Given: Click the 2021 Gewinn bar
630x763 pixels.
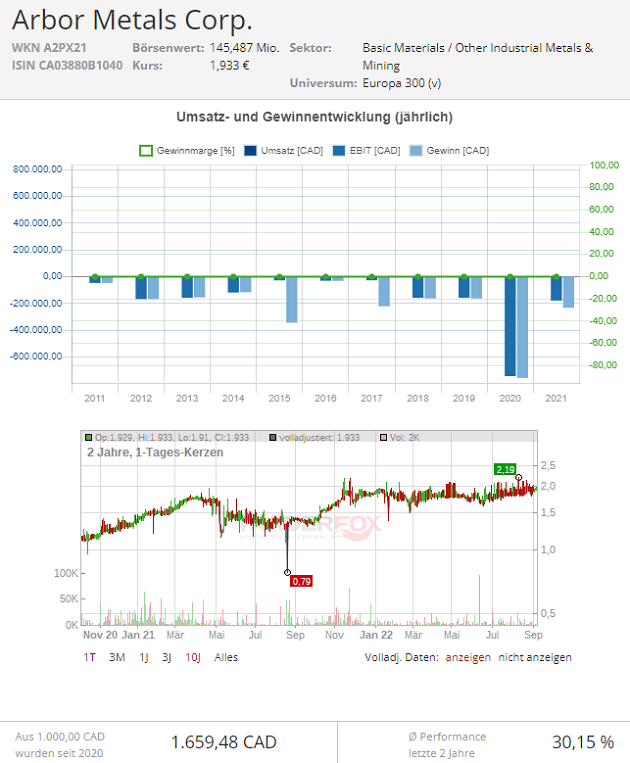Looking at the screenshot, I should pos(568,292).
